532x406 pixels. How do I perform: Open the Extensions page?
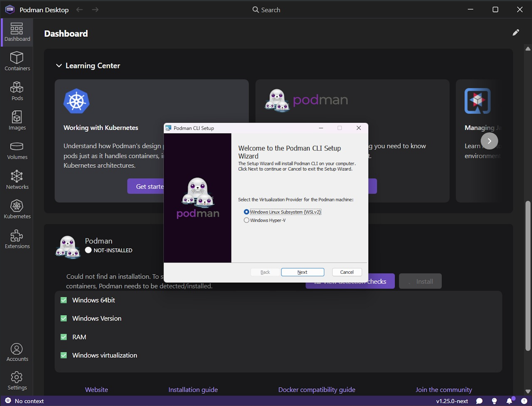click(17, 239)
